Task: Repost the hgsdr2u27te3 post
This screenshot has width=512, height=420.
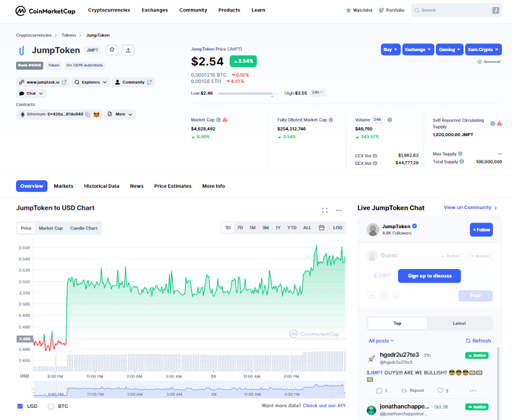Action: [x=413, y=391]
